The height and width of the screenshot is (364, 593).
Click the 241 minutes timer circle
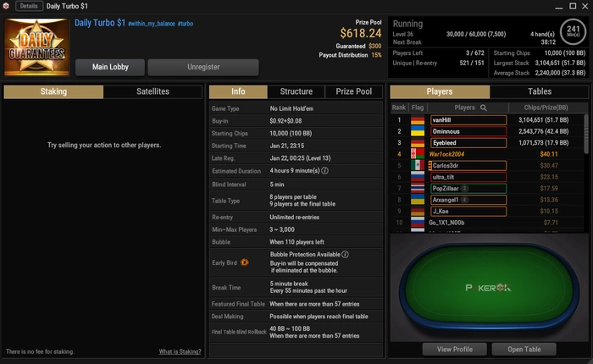(x=573, y=32)
